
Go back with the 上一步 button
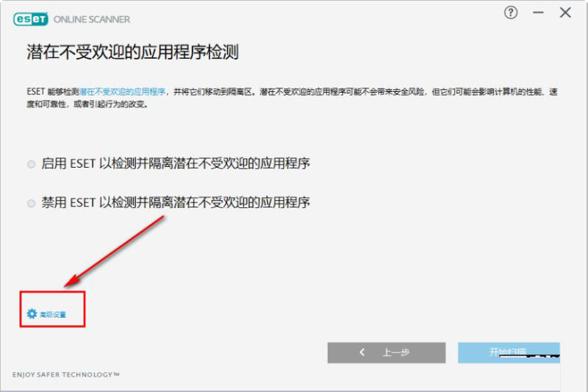[387, 352]
